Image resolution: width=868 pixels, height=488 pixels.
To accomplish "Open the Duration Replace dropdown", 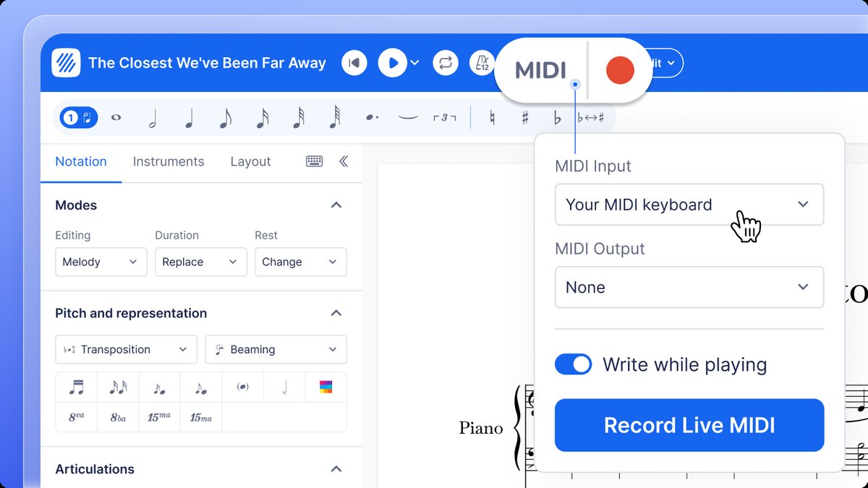I will click(200, 262).
